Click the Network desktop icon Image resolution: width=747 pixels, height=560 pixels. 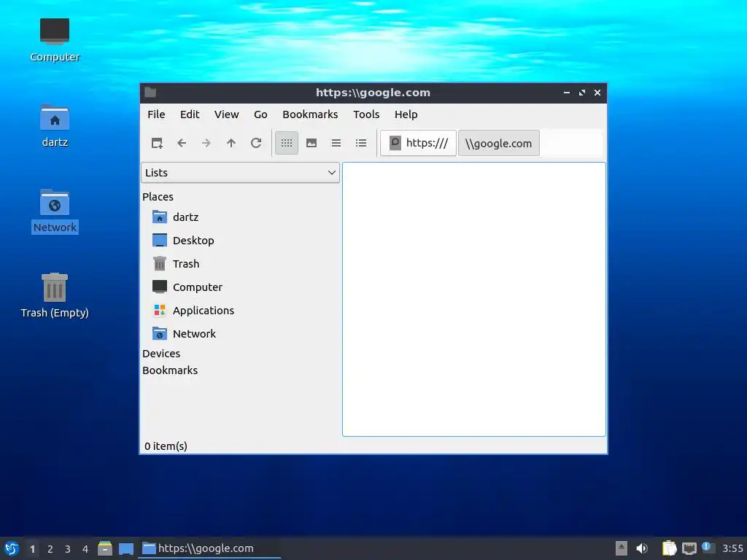pos(55,211)
